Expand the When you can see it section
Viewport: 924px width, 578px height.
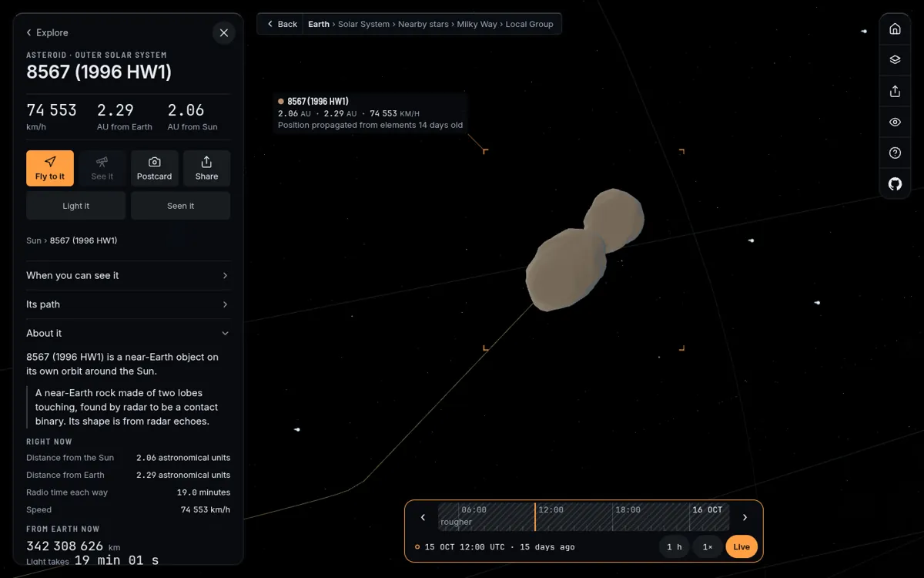(128, 275)
